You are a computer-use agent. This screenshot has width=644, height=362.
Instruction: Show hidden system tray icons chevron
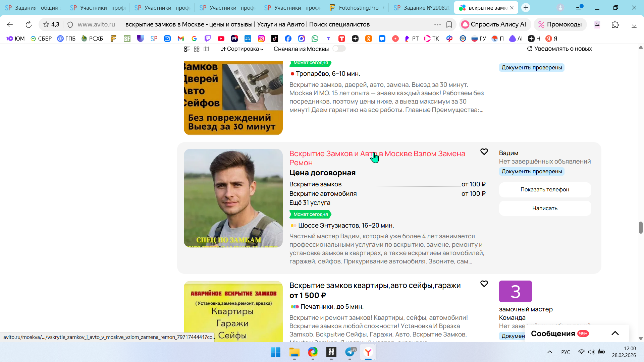(x=549, y=352)
